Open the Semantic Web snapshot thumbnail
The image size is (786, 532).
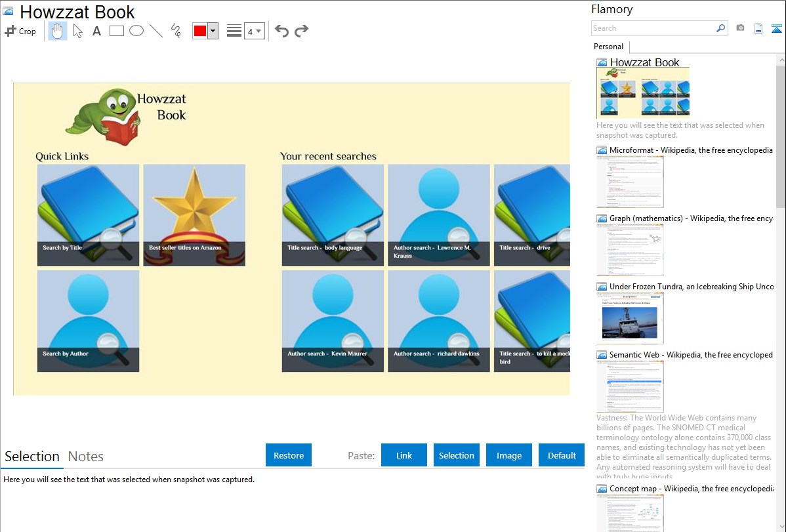pyautogui.click(x=630, y=386)
